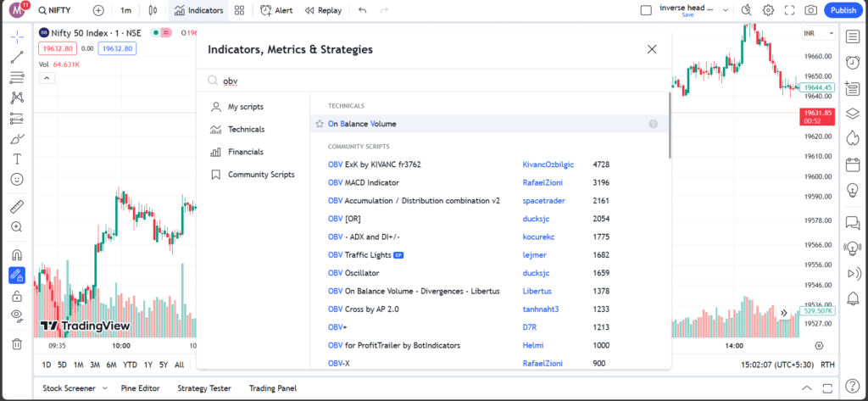Open the calendar panel icon

[x=853, y=164]
